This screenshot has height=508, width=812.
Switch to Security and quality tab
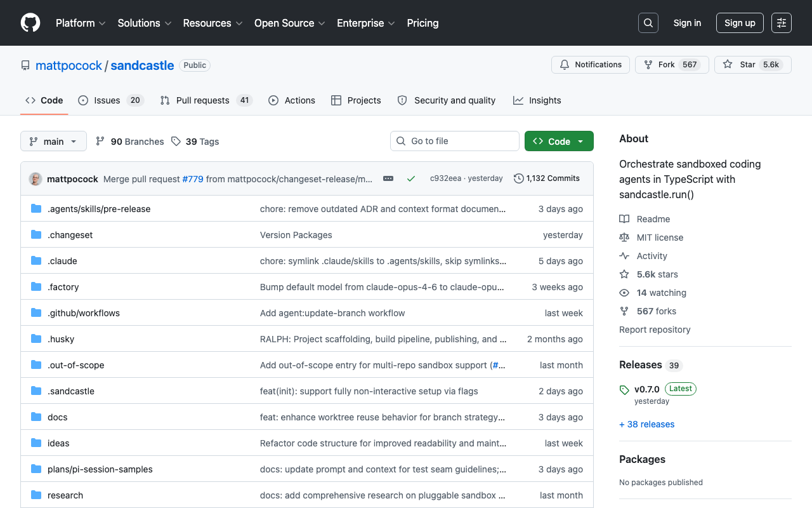(x=447, y=100)
